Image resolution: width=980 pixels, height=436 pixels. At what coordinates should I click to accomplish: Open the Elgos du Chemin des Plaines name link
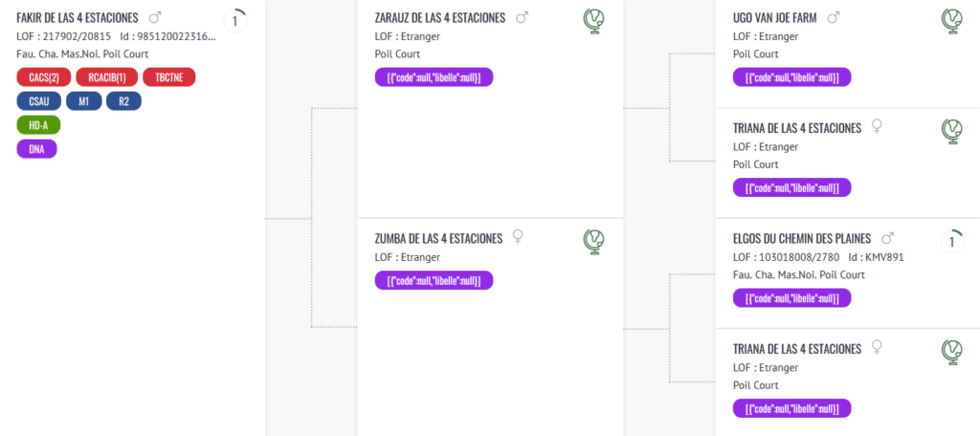[801, 239]
